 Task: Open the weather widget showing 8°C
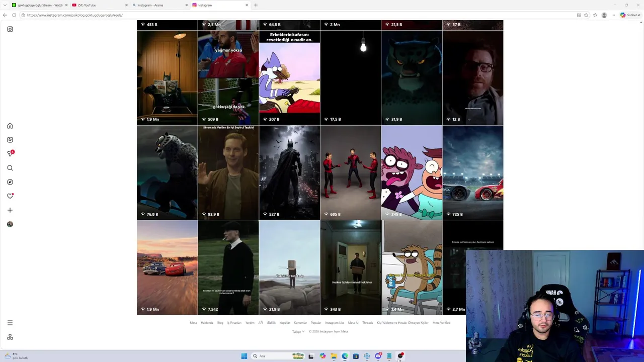pos(16,356)
